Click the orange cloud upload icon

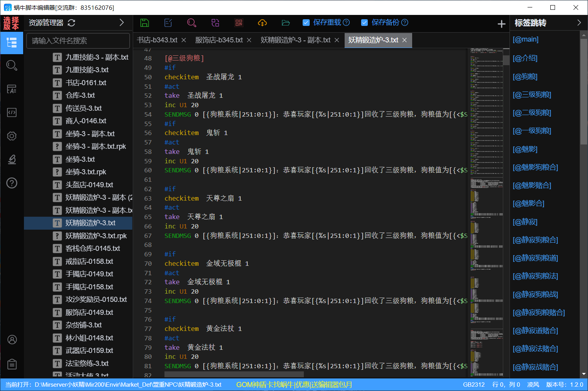pos(262,23)
